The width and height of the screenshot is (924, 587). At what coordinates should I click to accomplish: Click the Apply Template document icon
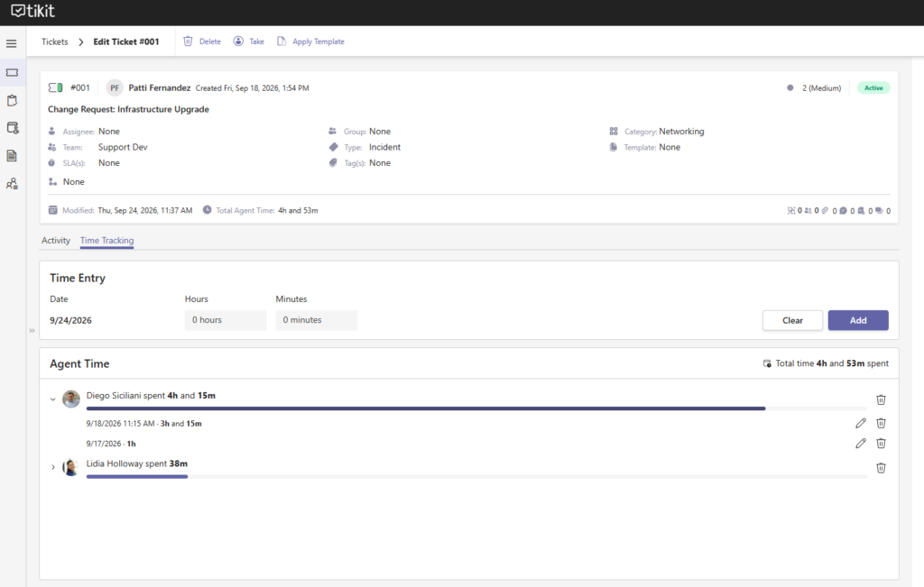point(282,41)
